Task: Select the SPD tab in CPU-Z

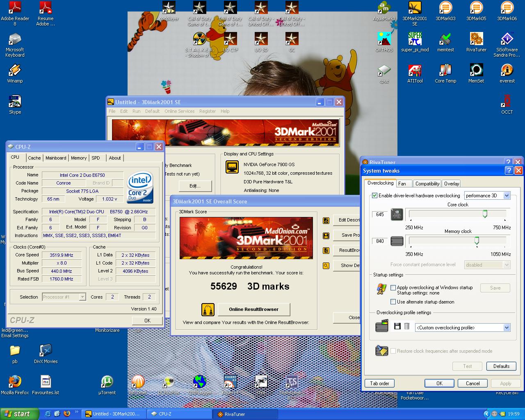Action: 96,158
